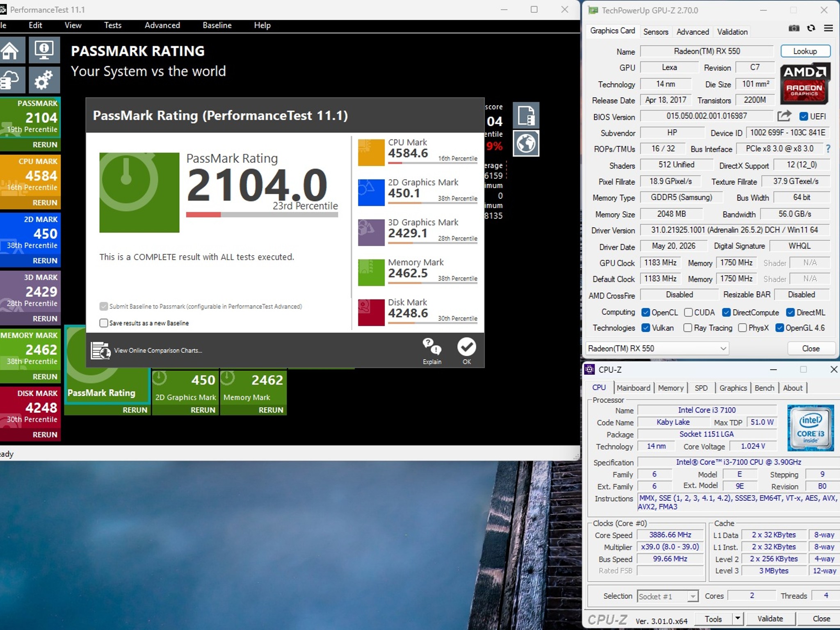Open the SPD tab in CPU-Z
Viewport: 840px width, 630px height.
(x=701, y=388)
